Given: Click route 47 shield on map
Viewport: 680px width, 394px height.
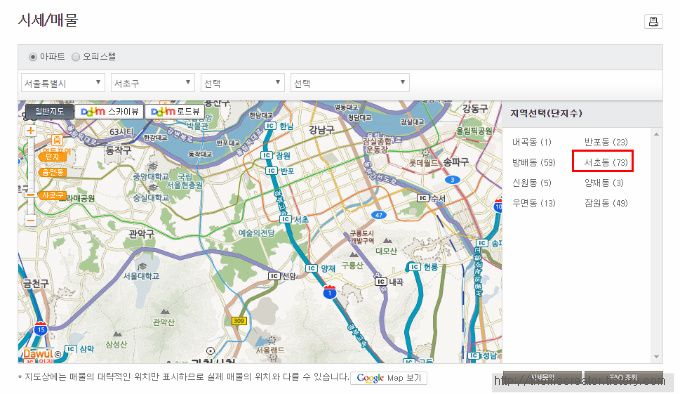Looking at the screenshot, I should 379,215.
